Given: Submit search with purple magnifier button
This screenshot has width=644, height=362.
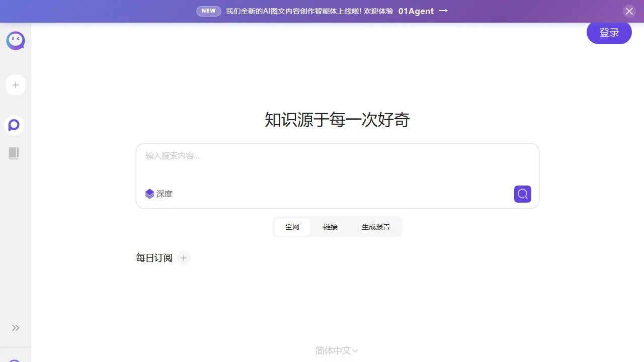Looking at the screenshot, I should pos(523,194).
